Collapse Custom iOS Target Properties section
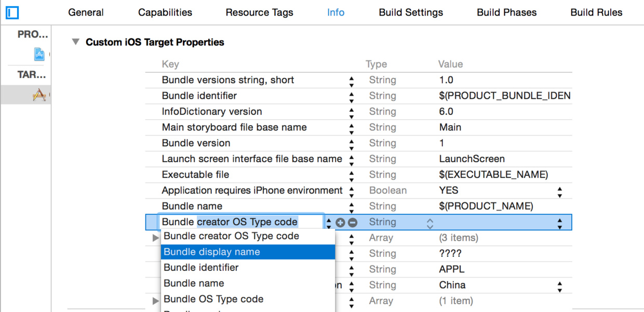Viewport: 644px width, 312px height. pos(76,42)
